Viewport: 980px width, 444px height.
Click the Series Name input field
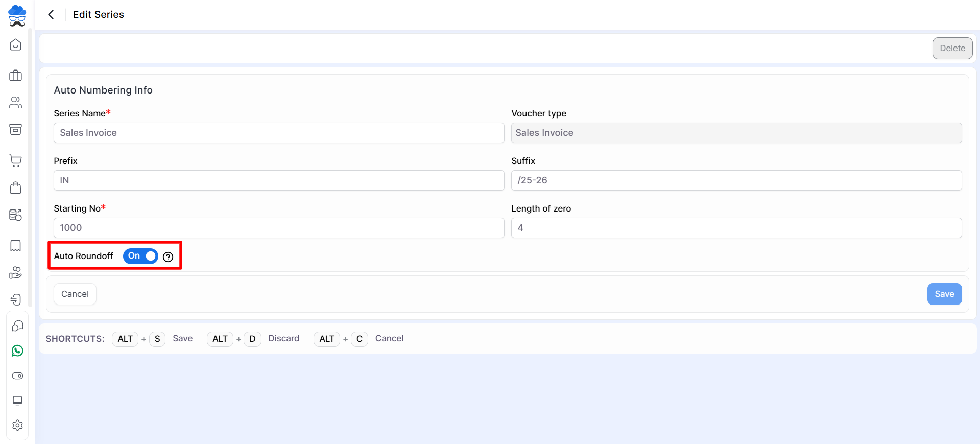pyautogui.click(x=279, y=133)
